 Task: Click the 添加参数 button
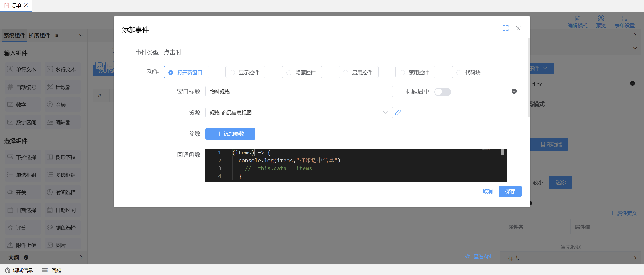(x=230, y=134)
